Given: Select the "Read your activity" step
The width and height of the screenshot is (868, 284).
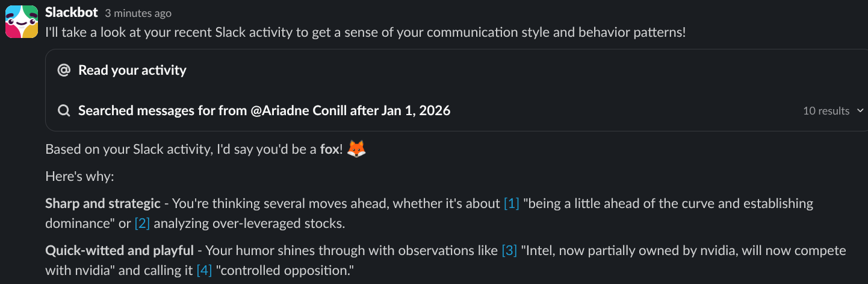Looking at the screenshot, I should 132,71.
